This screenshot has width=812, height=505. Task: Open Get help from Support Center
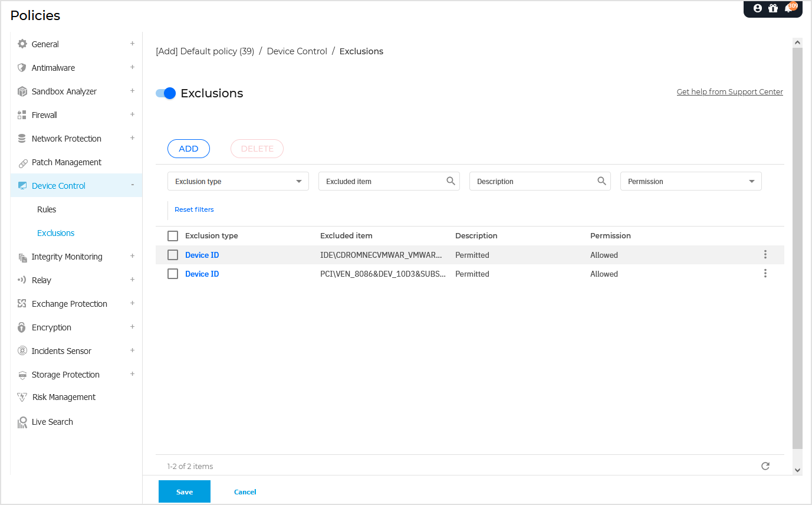729,91
